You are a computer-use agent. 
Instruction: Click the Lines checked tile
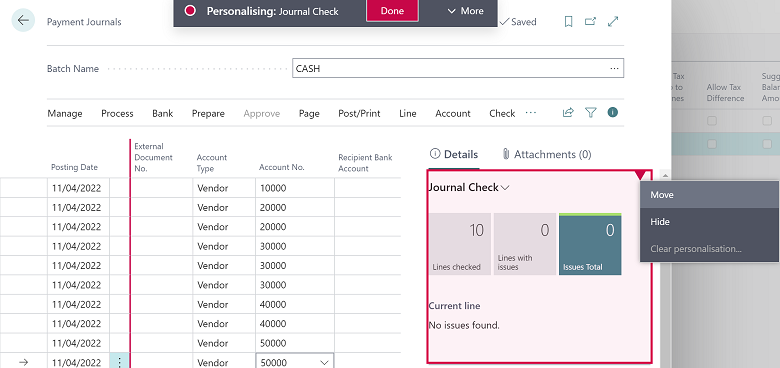click(x=460, y=244)
